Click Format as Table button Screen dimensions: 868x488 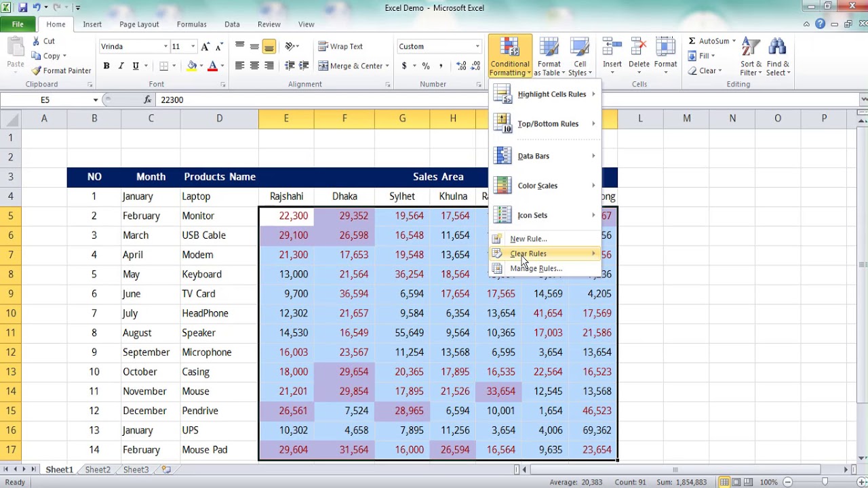(x=549, y=56)
